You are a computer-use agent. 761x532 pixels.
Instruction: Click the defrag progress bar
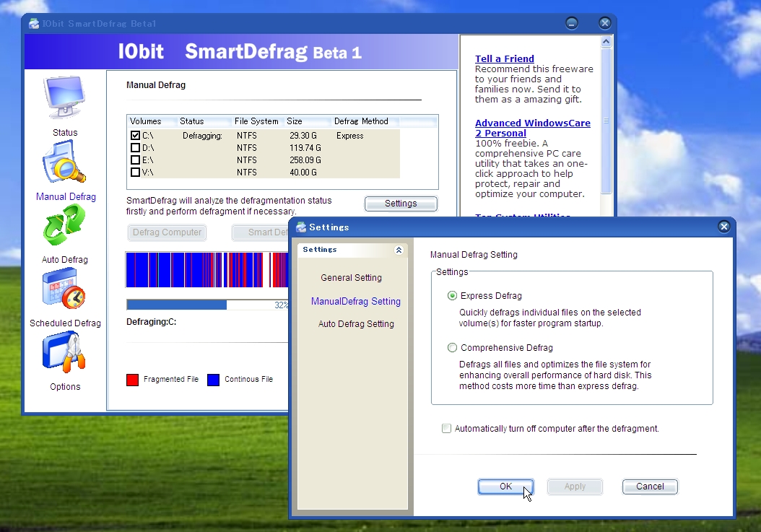[208, 305]
